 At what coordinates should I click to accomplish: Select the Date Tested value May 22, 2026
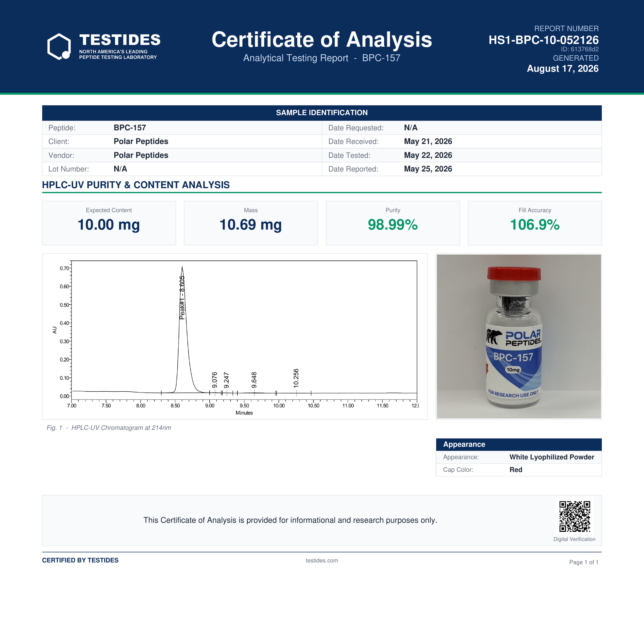[428, 155]
